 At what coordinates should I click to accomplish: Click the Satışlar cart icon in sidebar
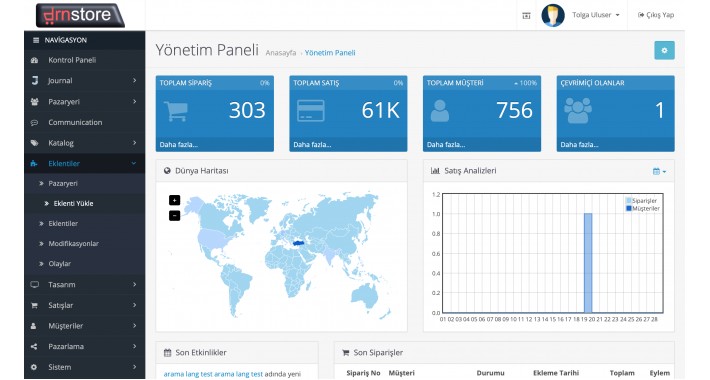click(34, 306)
